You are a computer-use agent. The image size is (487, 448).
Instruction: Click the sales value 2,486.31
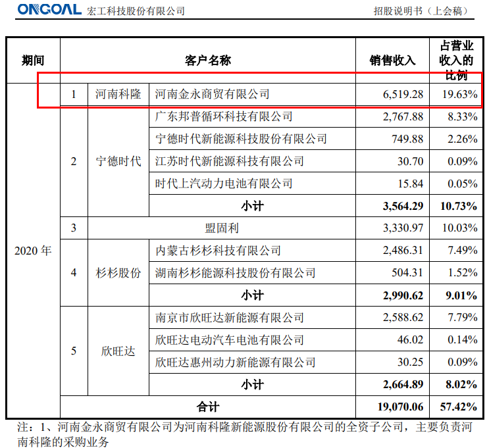coord(403,251)
